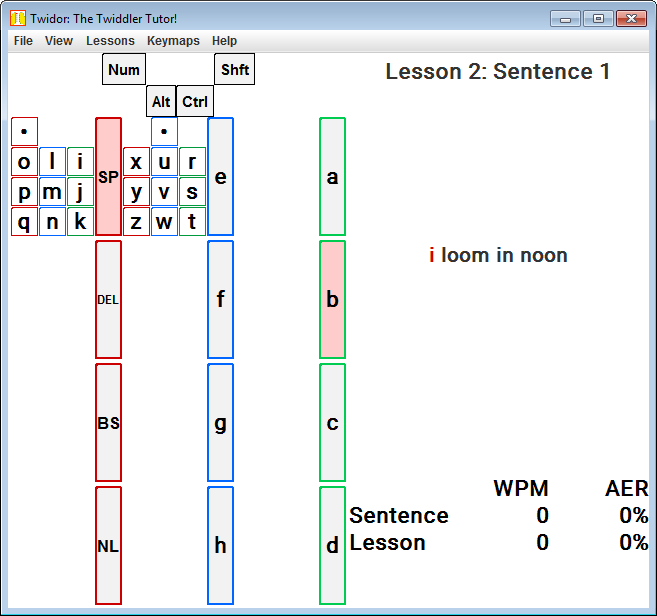The image size is (657, 616).
Task: Click the small w chord key
Action: 164,221
